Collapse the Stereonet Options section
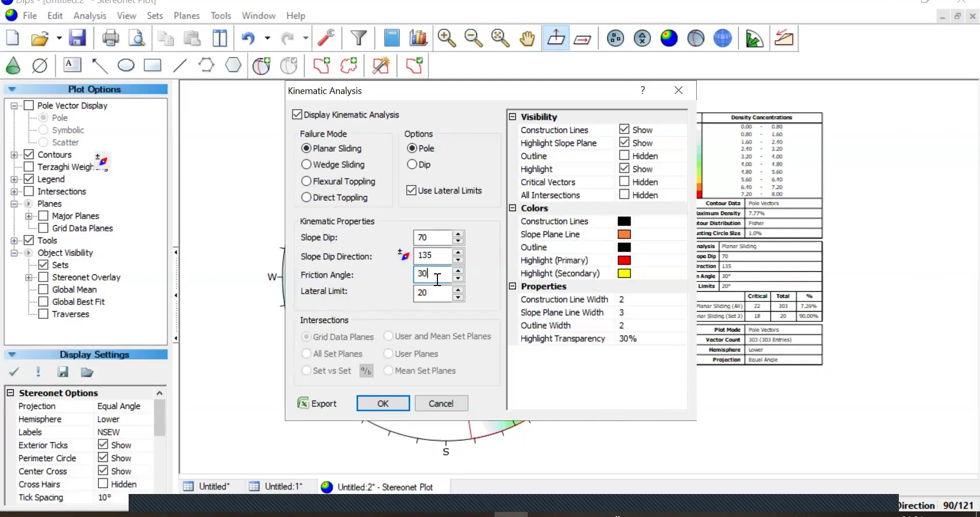980x517 pixels. click(x=10, y=392)
